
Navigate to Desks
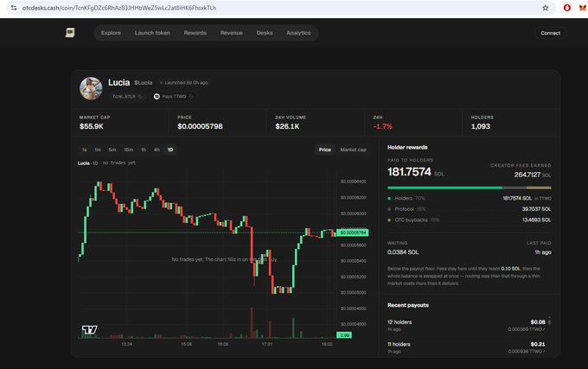(265, 33)
